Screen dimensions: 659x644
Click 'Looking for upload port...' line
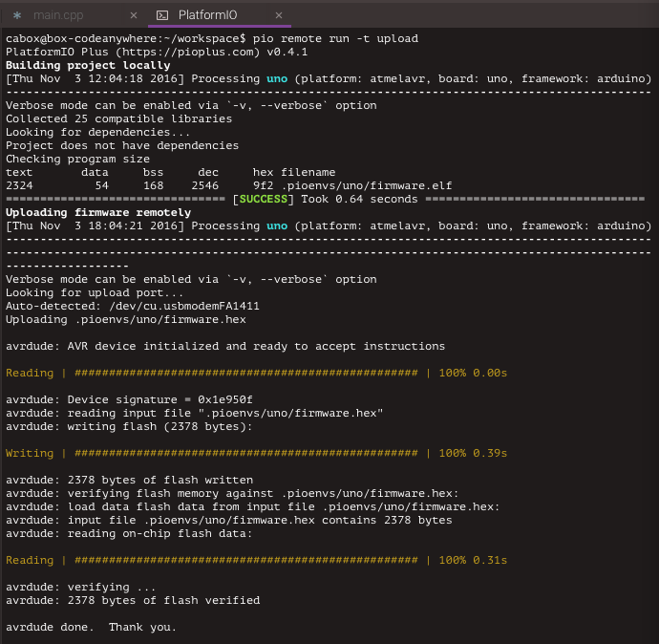click(95, 293)
